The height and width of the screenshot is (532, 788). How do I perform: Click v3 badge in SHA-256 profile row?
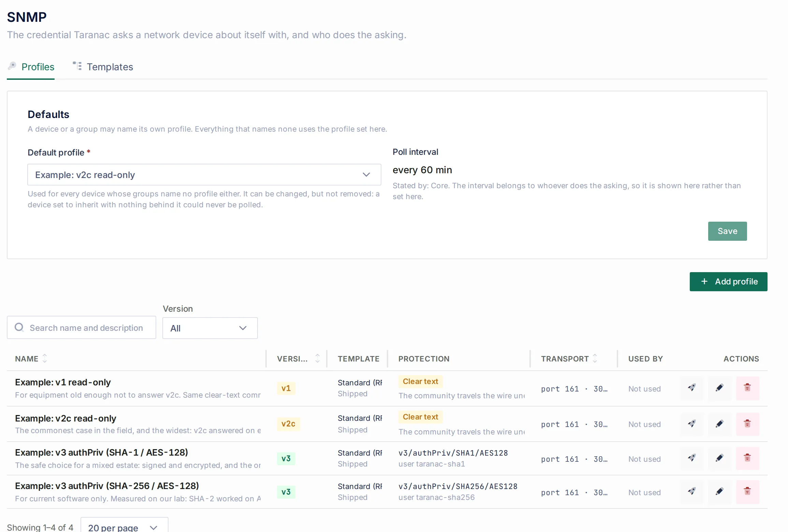[x=286, y=492]
